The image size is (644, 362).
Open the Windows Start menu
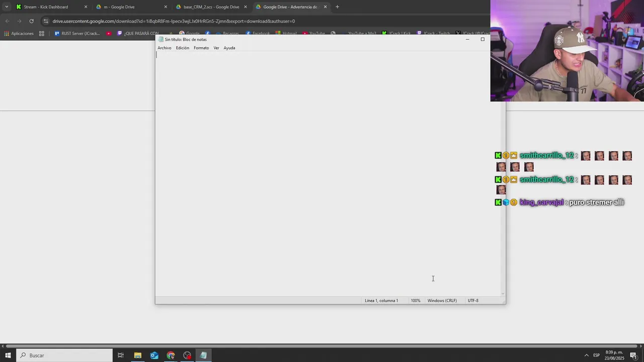[8, 355]
